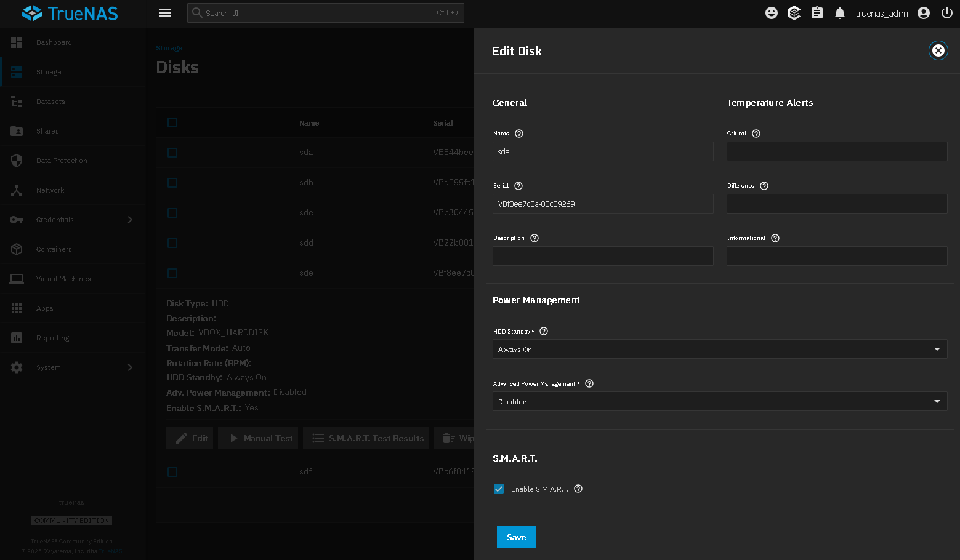Viewport: 960px width, 560px height.
Task: Expand the Advanced Power Management dropdown
Action: coord(719,401)
